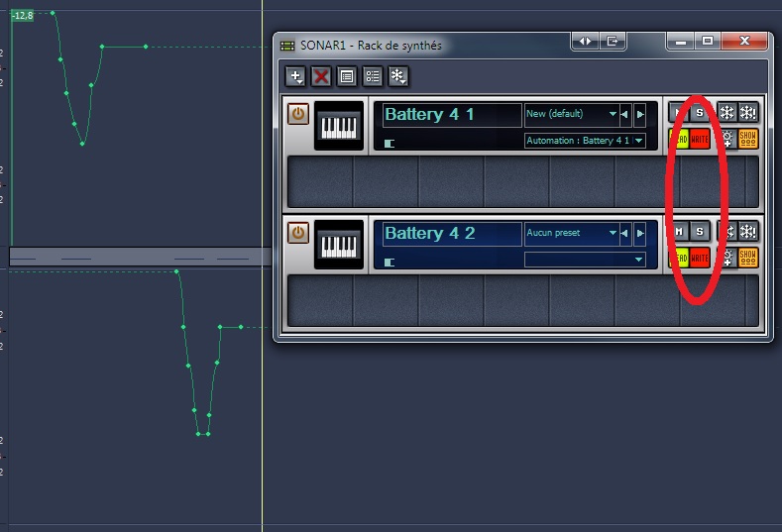
Task: Toggle power button for Battery 4 1
Action: pyautogui.click(x=298, y=114)
